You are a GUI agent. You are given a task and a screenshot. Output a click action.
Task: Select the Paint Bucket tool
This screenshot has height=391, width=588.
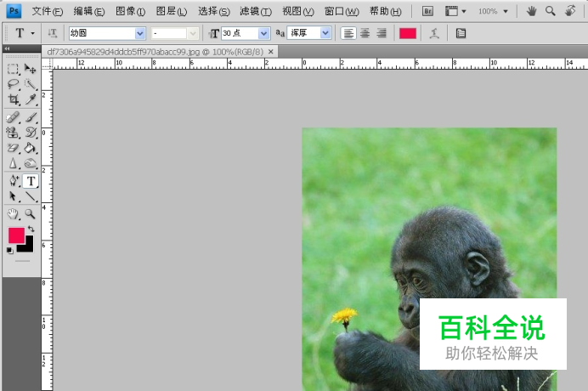click(x=31, y=148)
